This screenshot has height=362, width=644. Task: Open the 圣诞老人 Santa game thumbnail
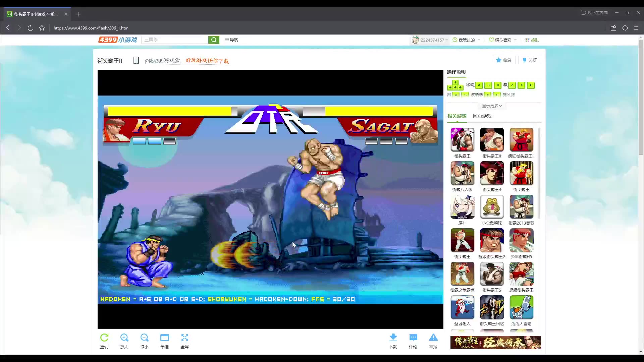462,307
